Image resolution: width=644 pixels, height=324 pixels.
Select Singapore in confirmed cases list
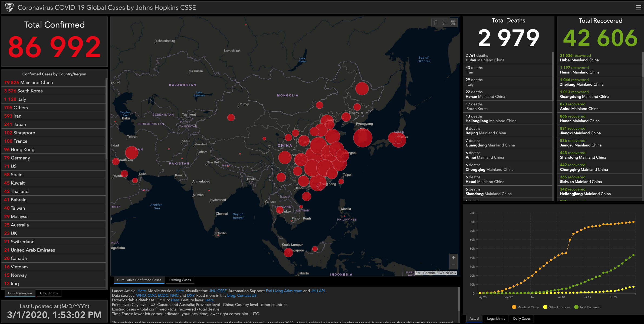click(54, 133)
